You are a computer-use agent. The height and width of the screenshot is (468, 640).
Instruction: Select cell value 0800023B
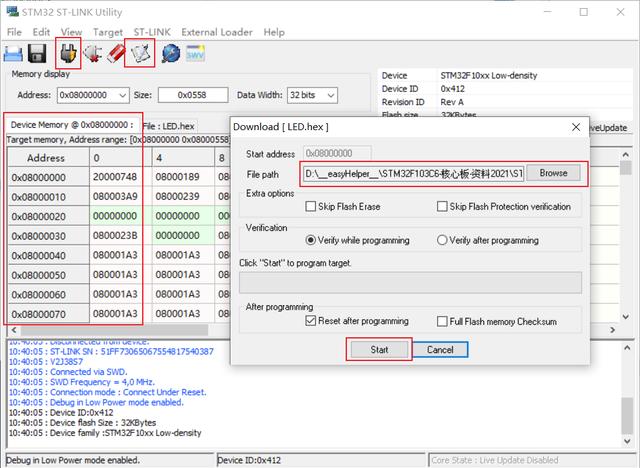115,236
